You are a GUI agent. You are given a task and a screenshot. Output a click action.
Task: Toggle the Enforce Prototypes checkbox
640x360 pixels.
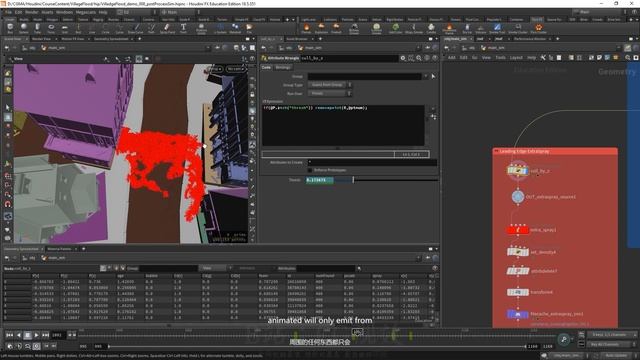pos(310,170)
